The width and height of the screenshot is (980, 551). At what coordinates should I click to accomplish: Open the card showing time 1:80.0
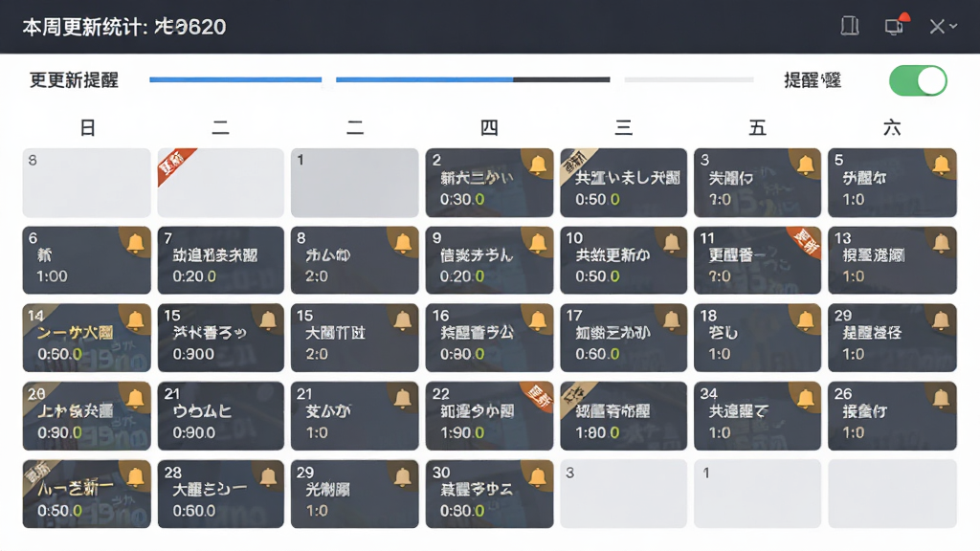point(624,416)
